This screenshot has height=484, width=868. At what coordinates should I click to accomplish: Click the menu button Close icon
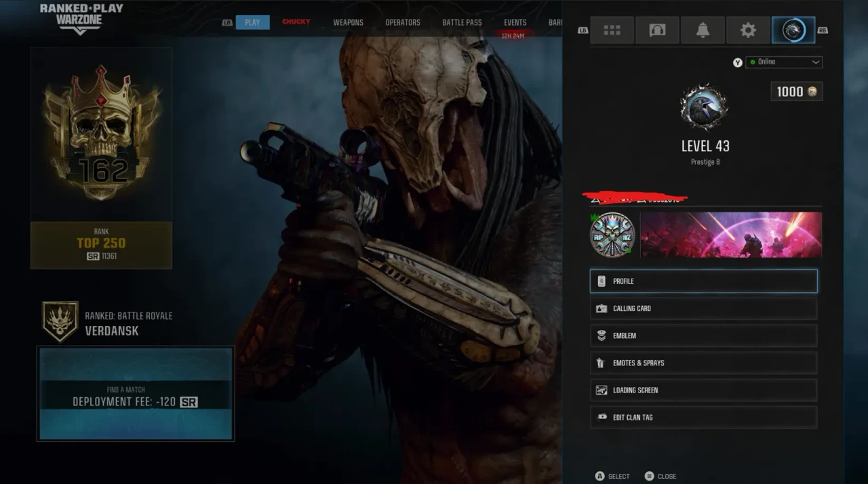[649, 476]
